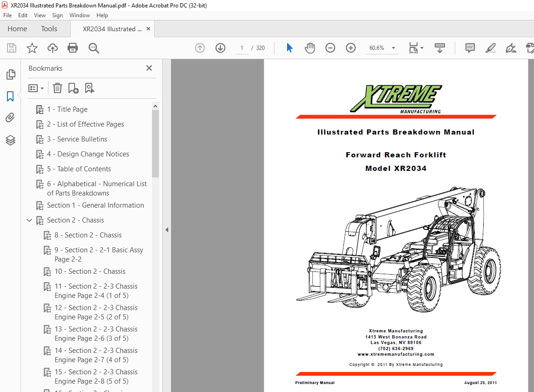Open the Find text magnifier
Image resolution: width=534 pixels, height=392 pixels.
pyautogui.click(x=94, y=48)
